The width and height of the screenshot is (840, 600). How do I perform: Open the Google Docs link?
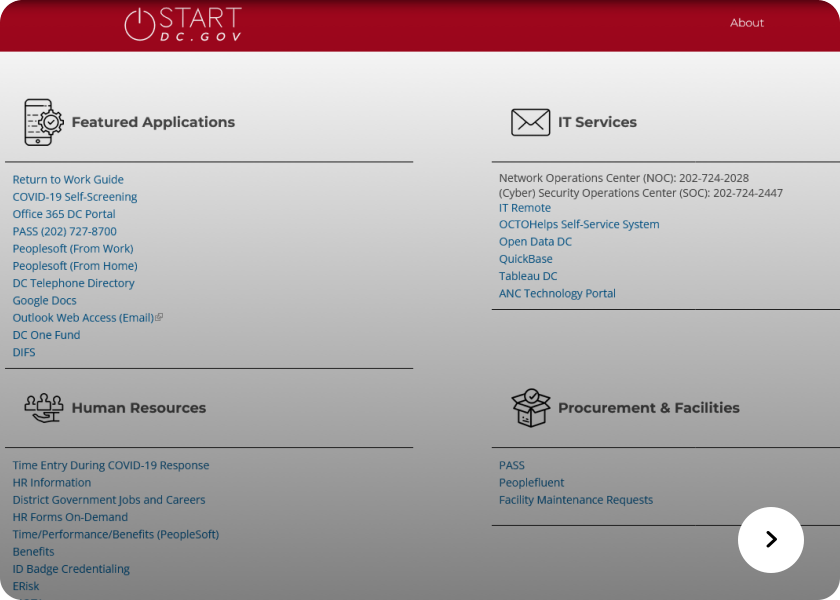tap(44, 301)
